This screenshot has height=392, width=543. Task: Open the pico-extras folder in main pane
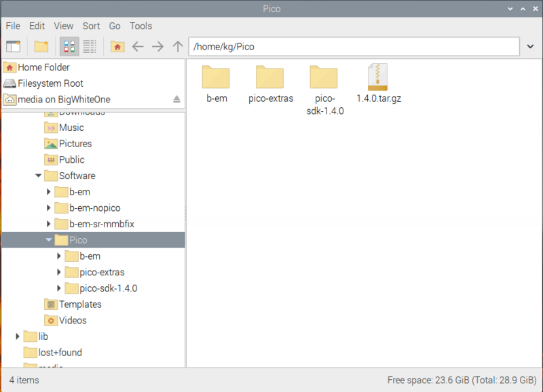coord(270,85)
